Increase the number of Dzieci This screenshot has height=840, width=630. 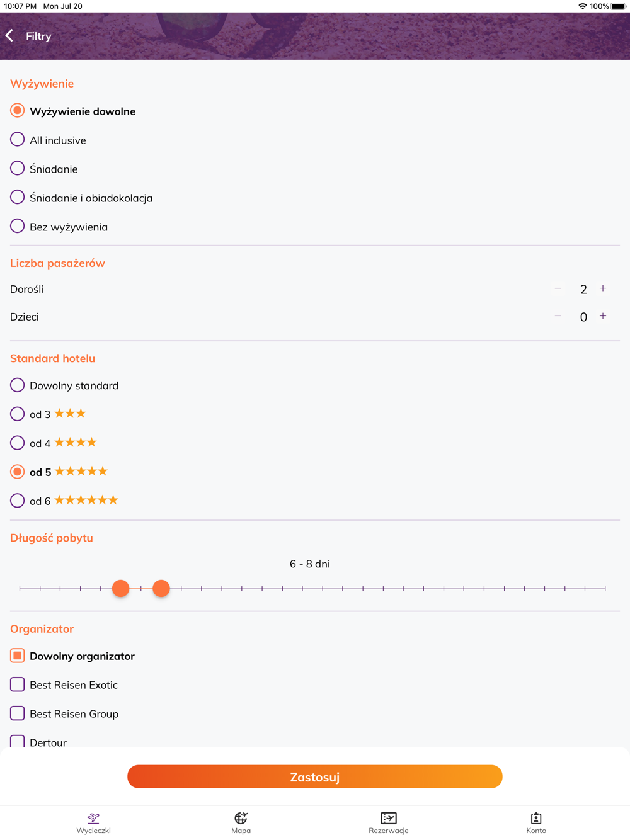[603, 316]
